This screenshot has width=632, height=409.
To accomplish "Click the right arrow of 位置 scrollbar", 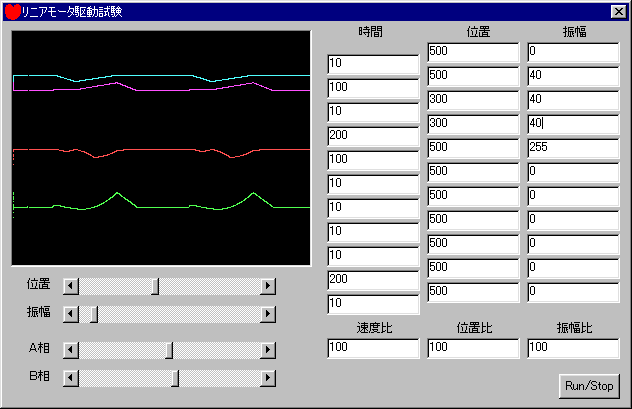I will pos(267,287).
